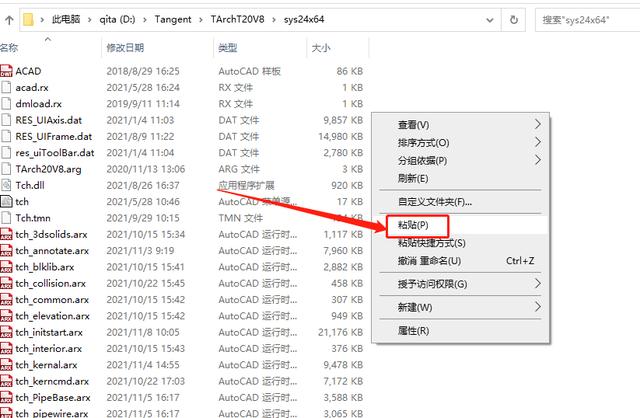Sort by 类型 column header
This screenshot has height=418, width=640.
click(228, 48)
